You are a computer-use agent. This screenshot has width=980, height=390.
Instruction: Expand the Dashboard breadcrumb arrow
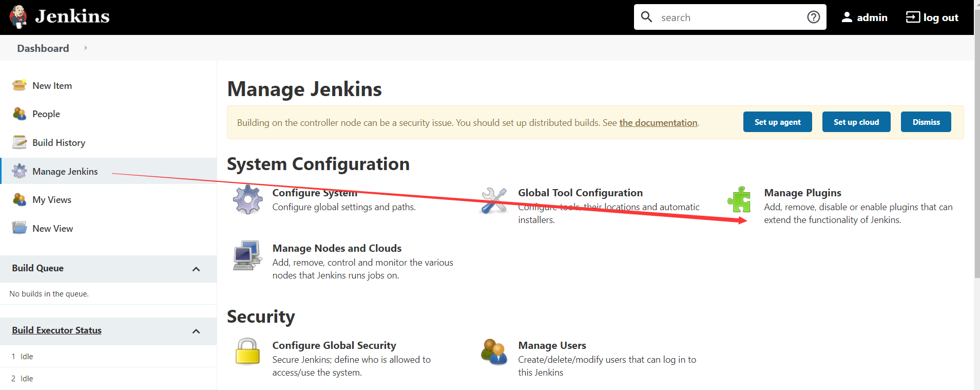point(86,48)
